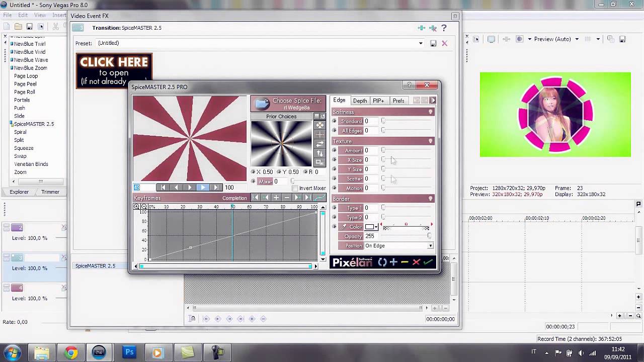Save snapshot to file in preview window

[x=622, y=39]
